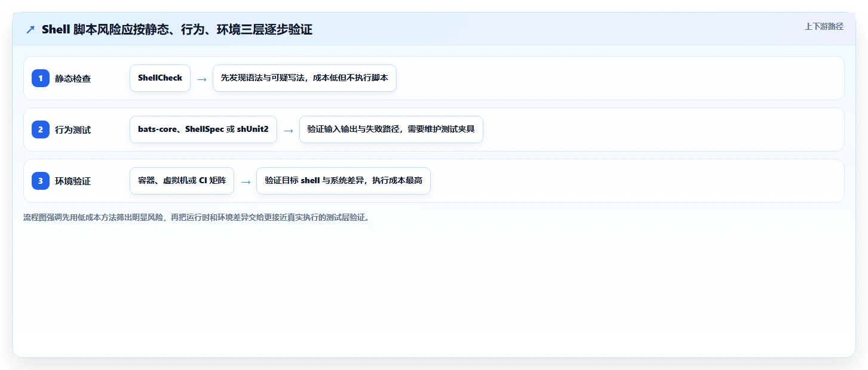
Task: Click the step 1 number badge
Action: [41, 78]
